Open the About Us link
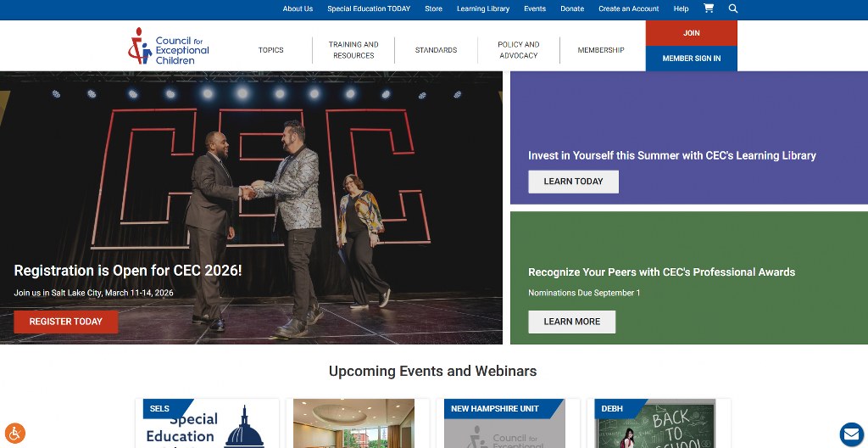868x448 pixels. 298,8
